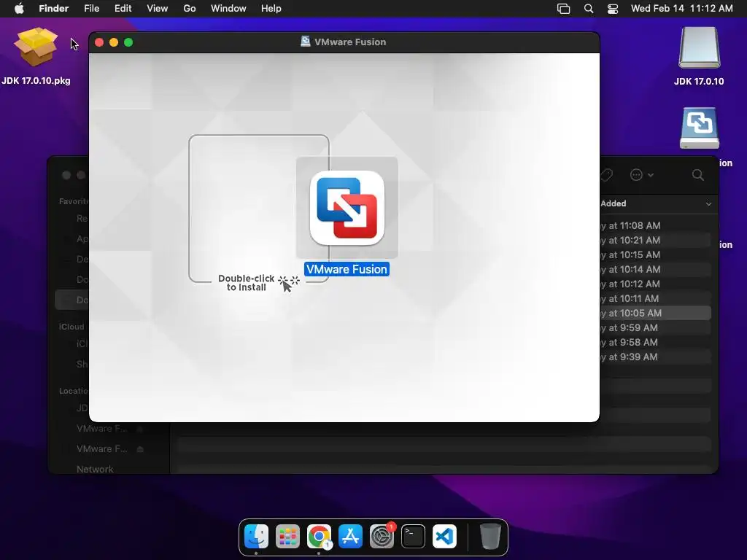Select the row added at 10:21 AM
Viewport: 747px width, 560px height.
coord(656,241)
